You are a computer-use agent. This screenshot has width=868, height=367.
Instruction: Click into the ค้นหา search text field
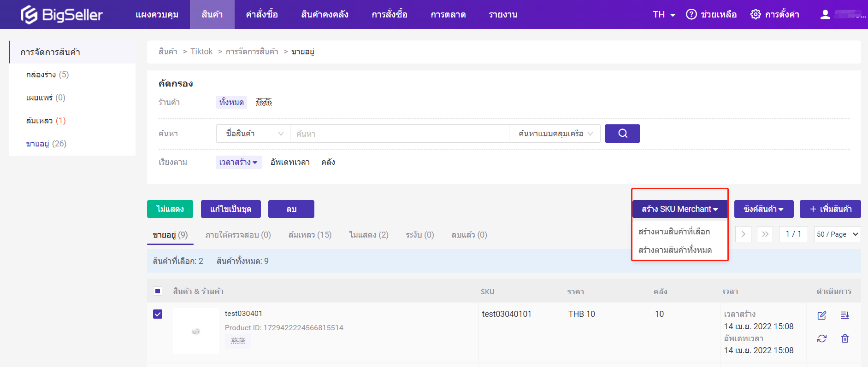[399, 134]
